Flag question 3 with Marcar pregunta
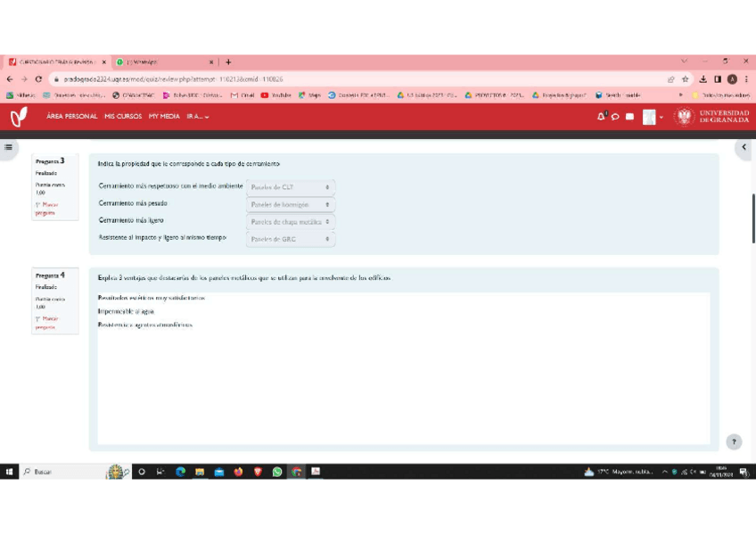This screenshot has height=534, width=756. 46,209
